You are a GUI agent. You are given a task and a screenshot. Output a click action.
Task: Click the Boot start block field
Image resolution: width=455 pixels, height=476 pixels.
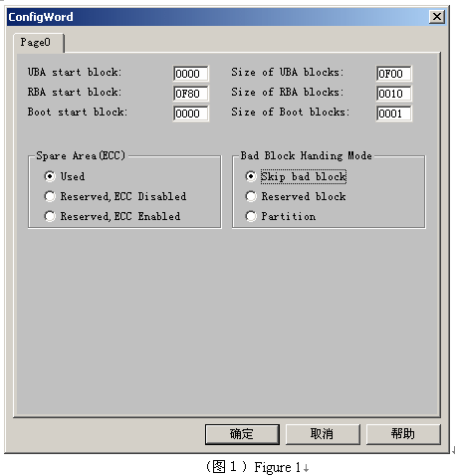tap(191, 114)
